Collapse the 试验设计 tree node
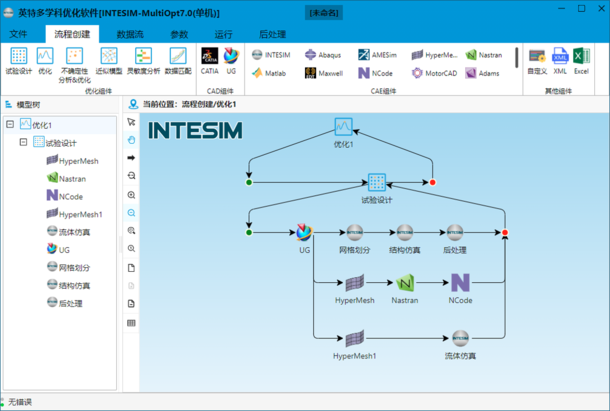The image size is (610, 411). click(23, 142)
